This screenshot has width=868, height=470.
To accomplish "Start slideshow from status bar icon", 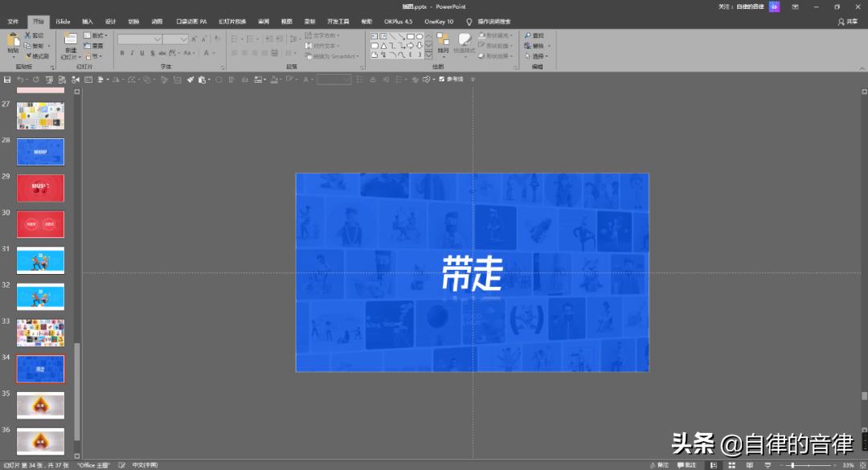I will pyautogui.click(x=768, y=465).
